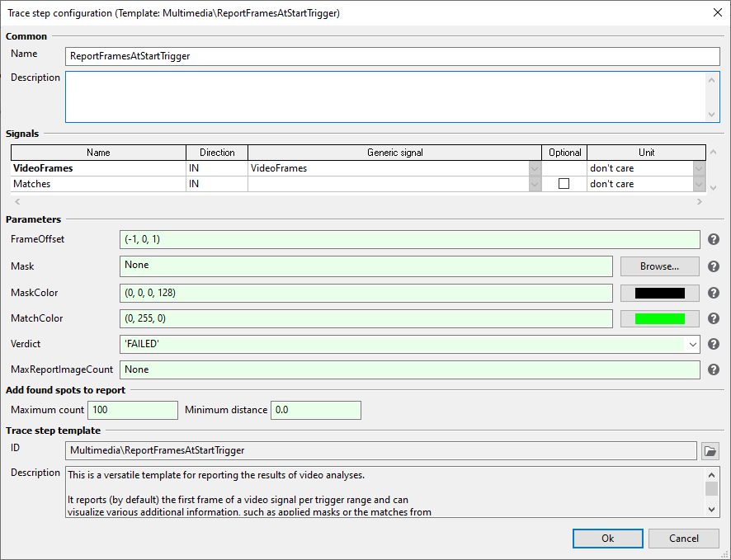Edit the trace step Name field
731x560 pixels.
393,56
